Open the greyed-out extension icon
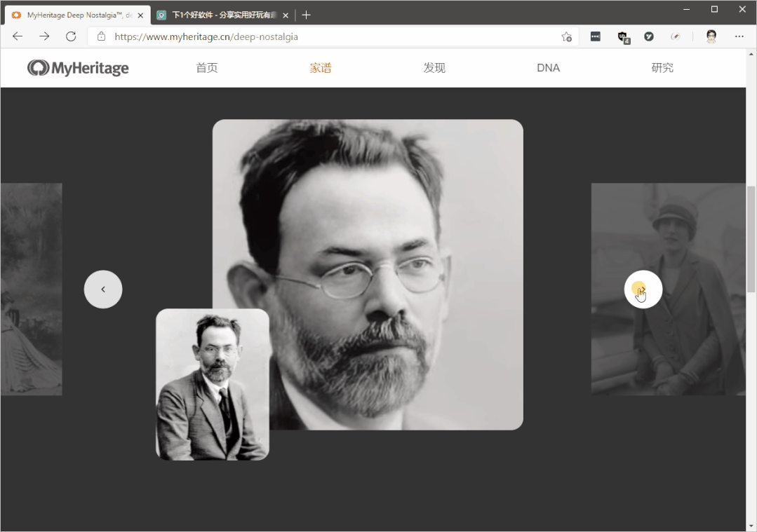 pyautogui.click(x=676, y=36)
